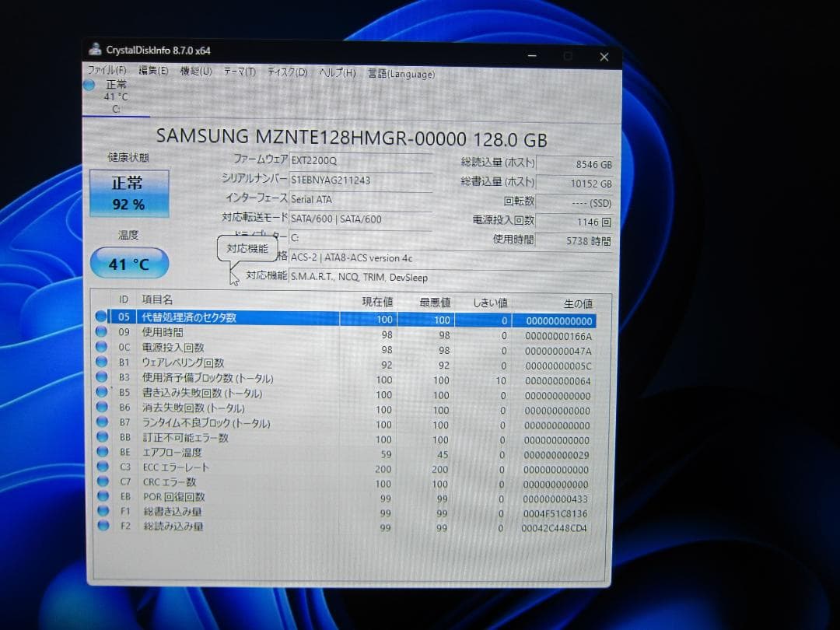Click status icon for エアフロー温度 row
The height and width of the screenshot is (630, 840).
(x=103, y=452)
